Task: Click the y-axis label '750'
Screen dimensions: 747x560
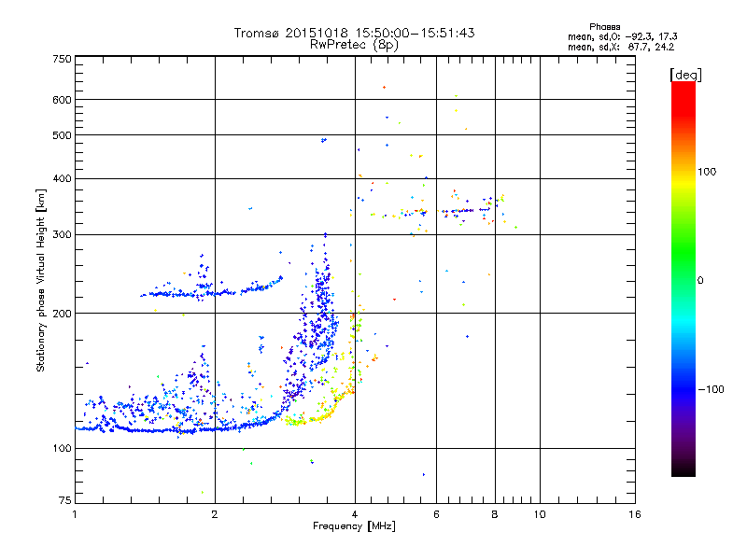Action: pyautogui.click(x=62, y=59)
